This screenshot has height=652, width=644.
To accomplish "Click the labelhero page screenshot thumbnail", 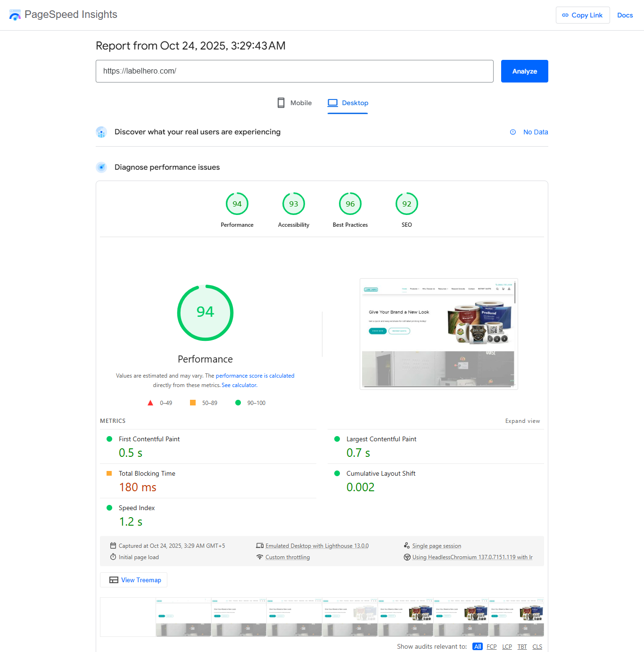I will coord(438,334).
